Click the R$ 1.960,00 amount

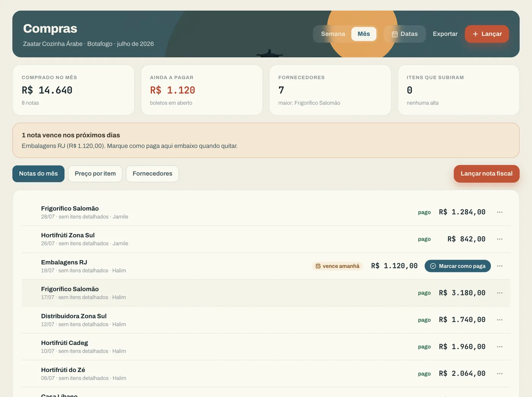(x=462, y=347)
